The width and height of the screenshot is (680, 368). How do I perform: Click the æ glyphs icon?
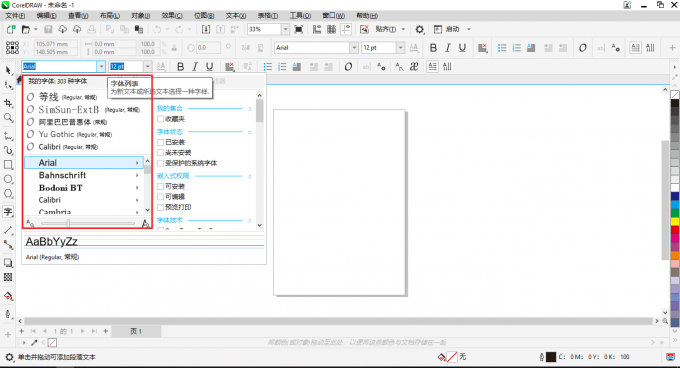[414, 67]
